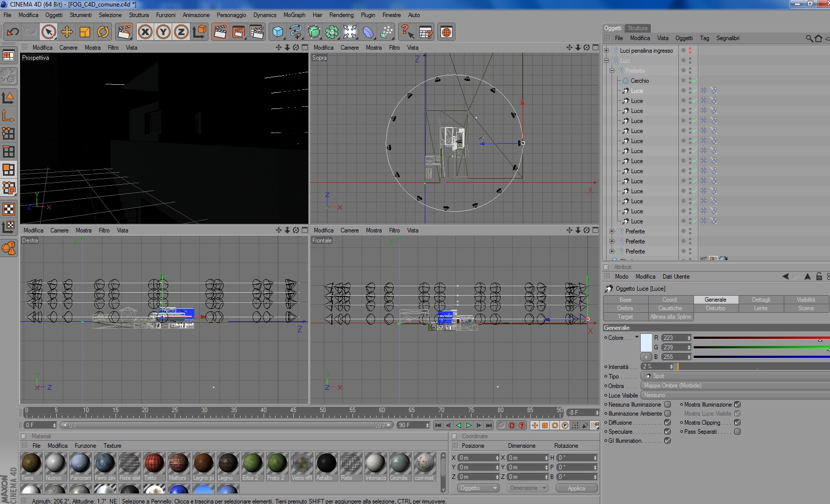Screen dimensions: 830x504
Task: Select the Mattoni material thumbnail
Action: coord(178,463)
